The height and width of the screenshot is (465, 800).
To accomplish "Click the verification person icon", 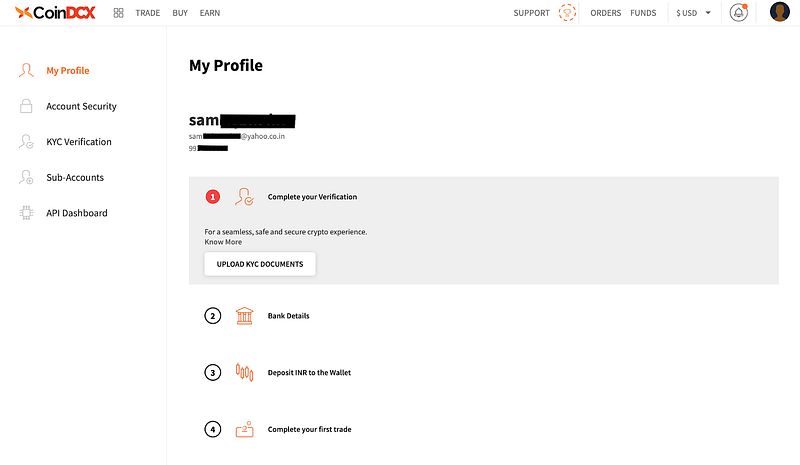I will 244,197.
